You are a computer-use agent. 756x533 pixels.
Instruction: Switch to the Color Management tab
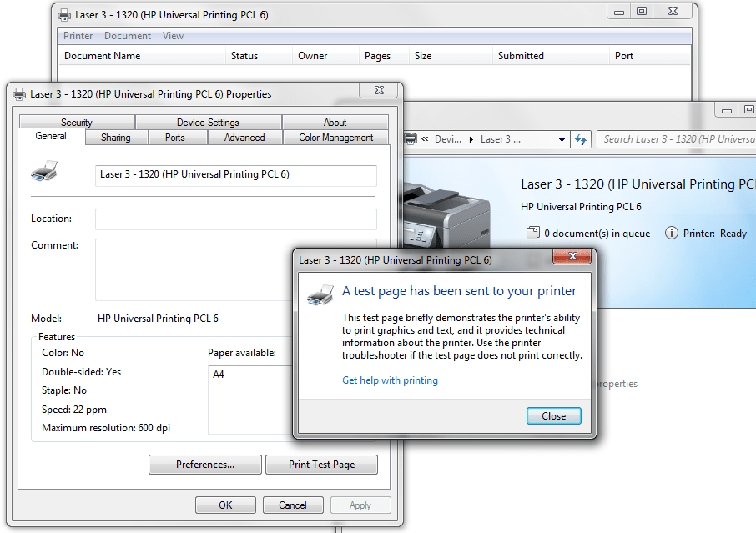click(335, 138)
